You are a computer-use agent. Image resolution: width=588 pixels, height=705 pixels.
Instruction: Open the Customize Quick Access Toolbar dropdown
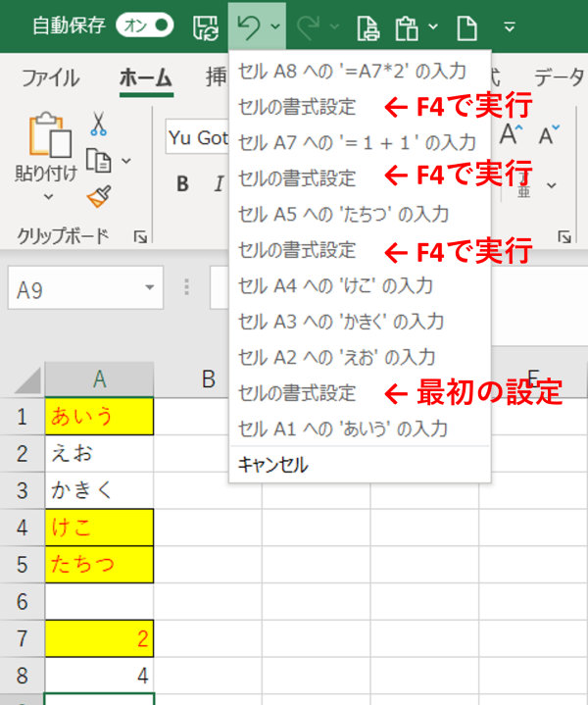pos(510,26)
